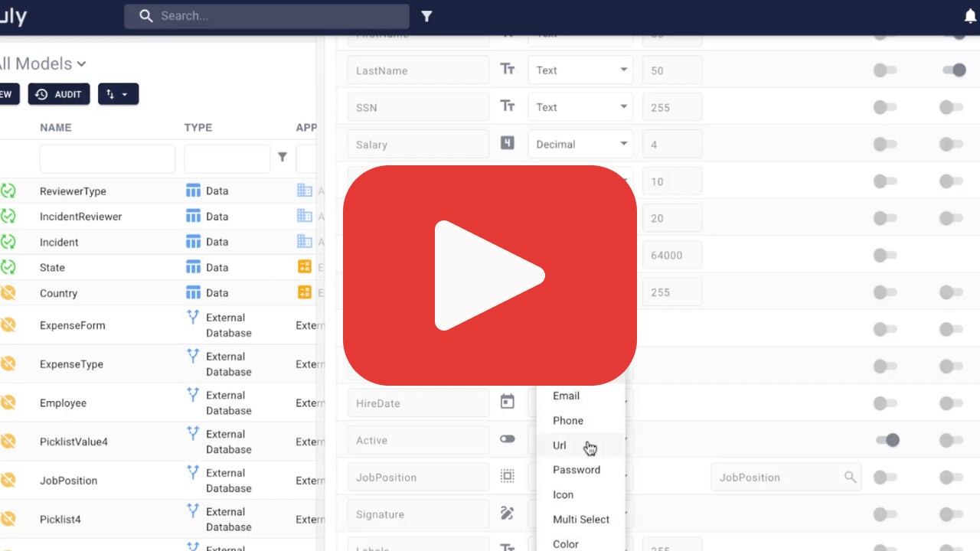
Task: Click the blue app icon in ReviewerType row
Action: (305, 191)
